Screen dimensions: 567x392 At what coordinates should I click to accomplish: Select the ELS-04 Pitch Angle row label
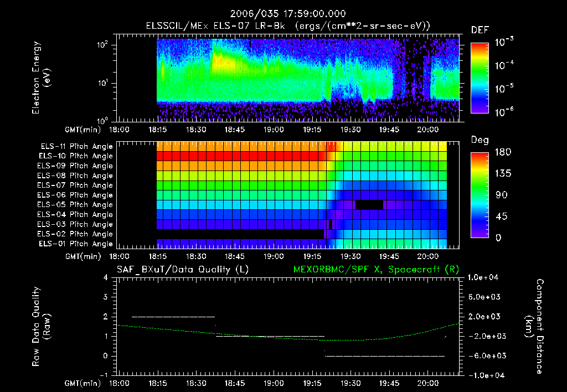[x=75, y=214]
